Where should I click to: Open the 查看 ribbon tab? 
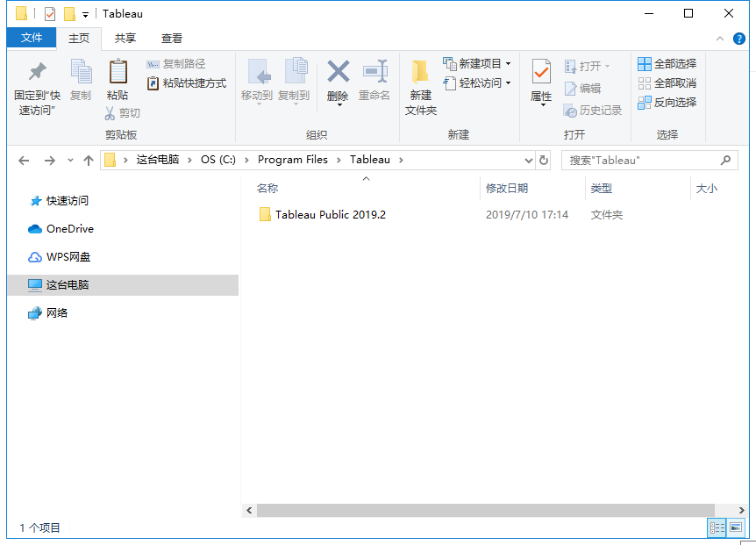(x=172, y=39)
